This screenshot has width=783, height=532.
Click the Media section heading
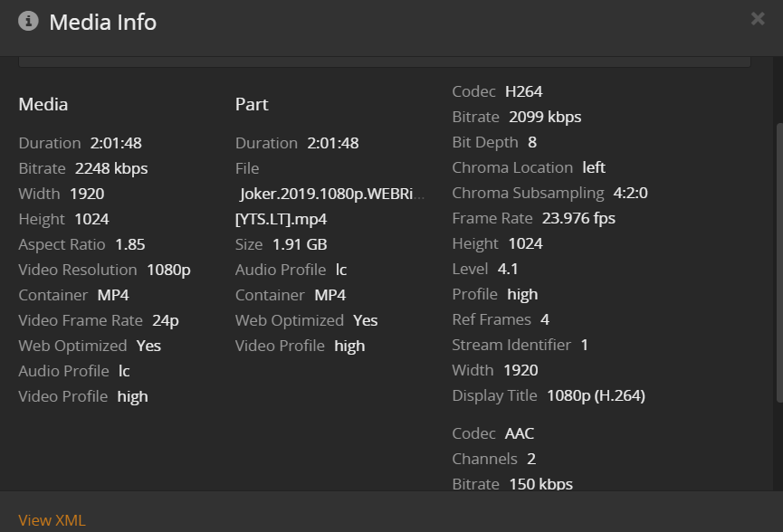(x=43, y=104)
